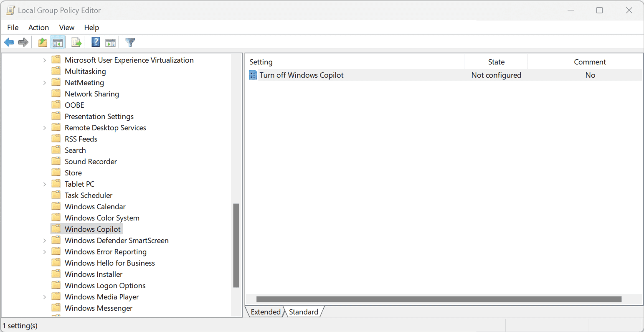Sort by the State column header

(x=496, y=62)
